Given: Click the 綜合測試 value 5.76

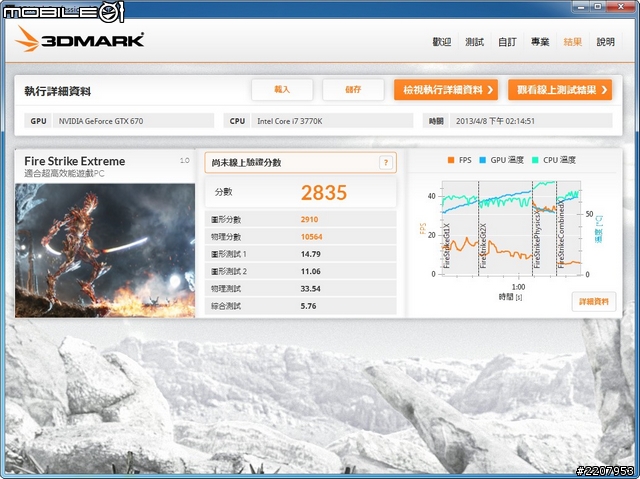Looking at the screenshot, I should point(308,306).
